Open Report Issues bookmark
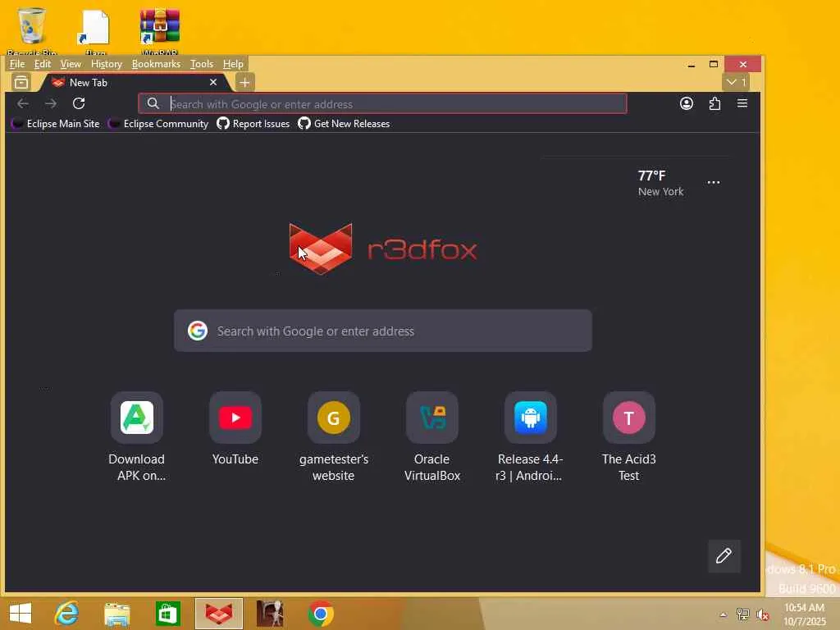This screenshot has height=630, width=840. (x=253, y=124)
